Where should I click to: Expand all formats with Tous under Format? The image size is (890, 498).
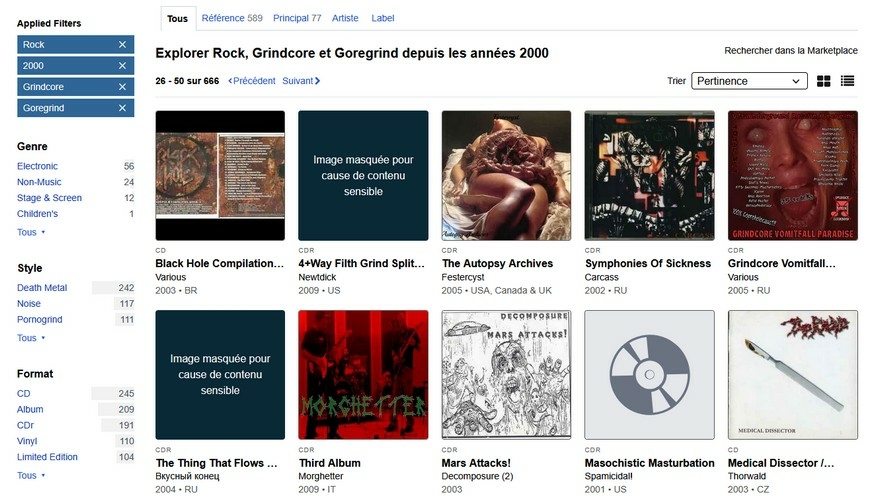28,475
